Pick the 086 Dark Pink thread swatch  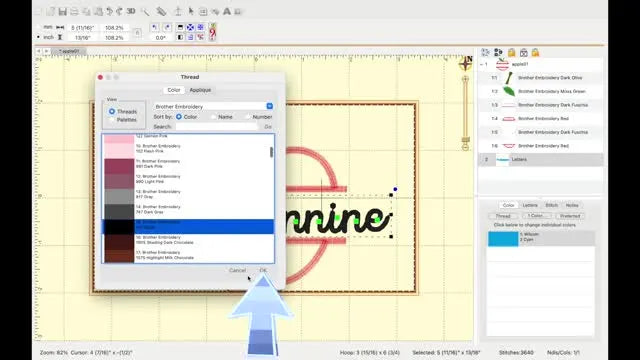tap(119, 166)
